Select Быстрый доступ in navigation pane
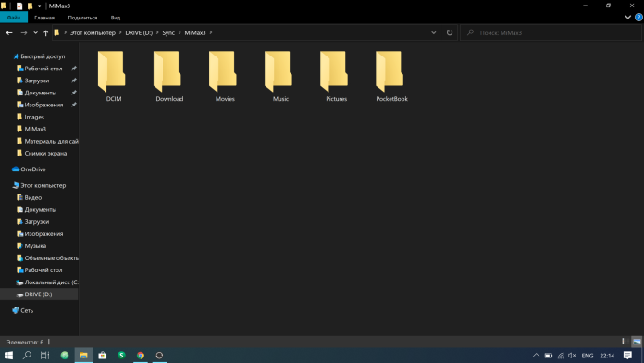 pos(43,56)
